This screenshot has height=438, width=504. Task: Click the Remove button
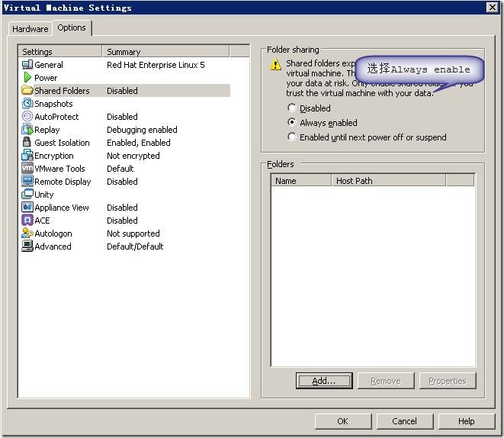pyautogui.click(x=386, y=381)
